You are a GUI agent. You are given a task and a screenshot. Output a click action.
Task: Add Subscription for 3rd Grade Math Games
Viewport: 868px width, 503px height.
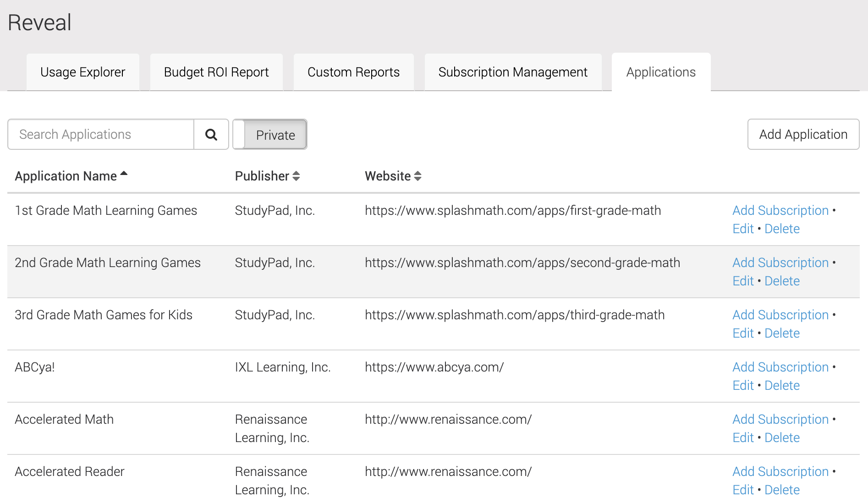click(780, 315)
